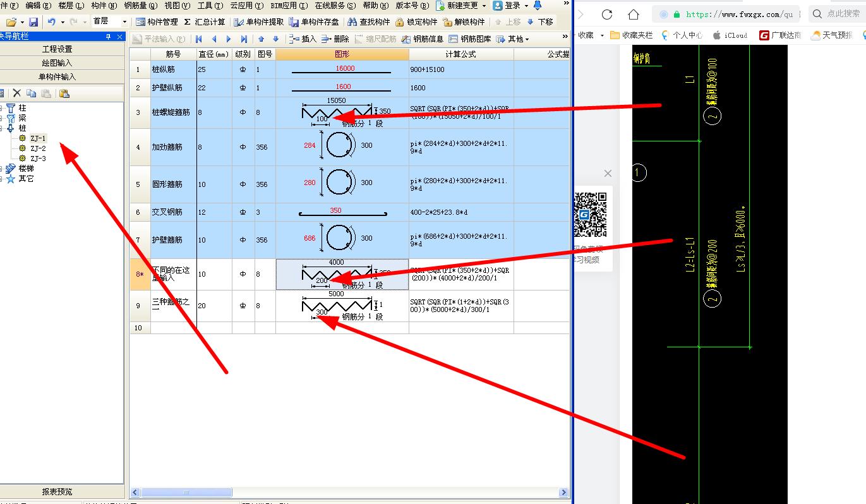Viewport: 866px width, 504px height.
Task: Open the 编辑 menu
Action: 39,6
